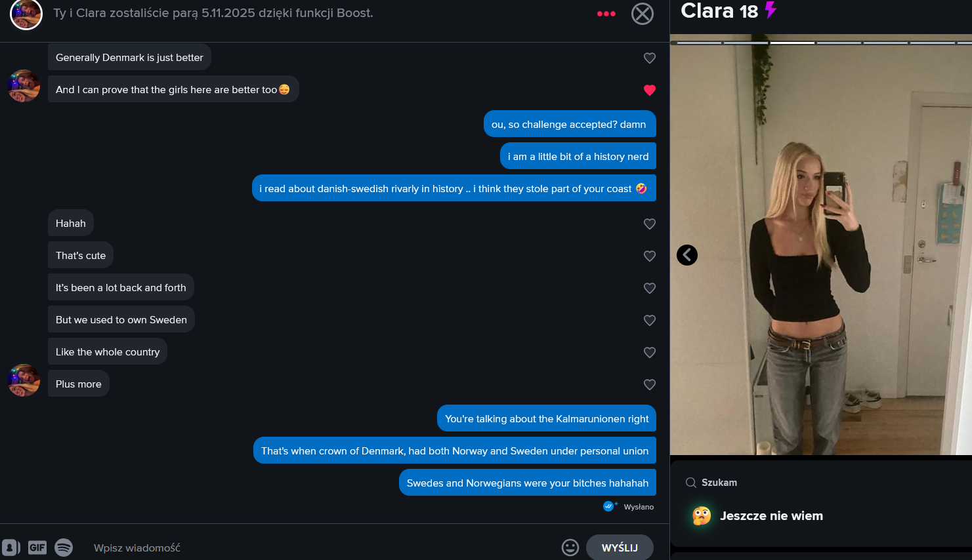
Task: Unlike the 'girls here are better' message
Action: 650,90
